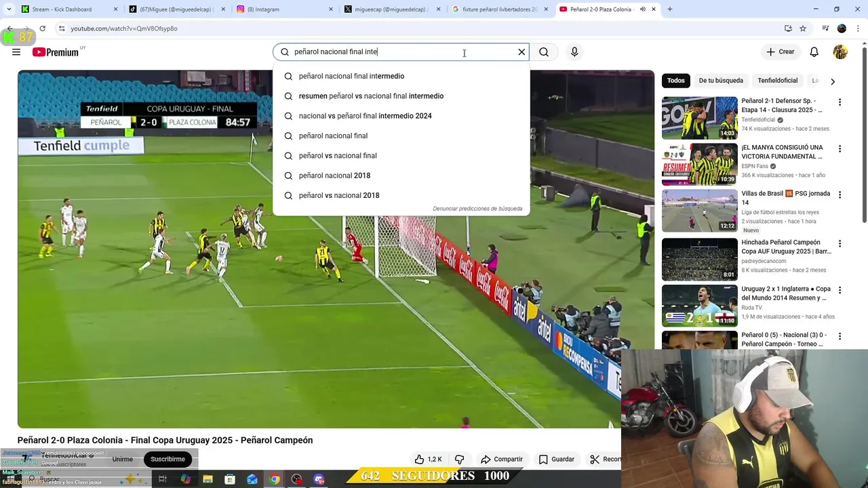Click the YouTube search text field
The height and width of the screenshot is (488, 868).
click(400, 52)
